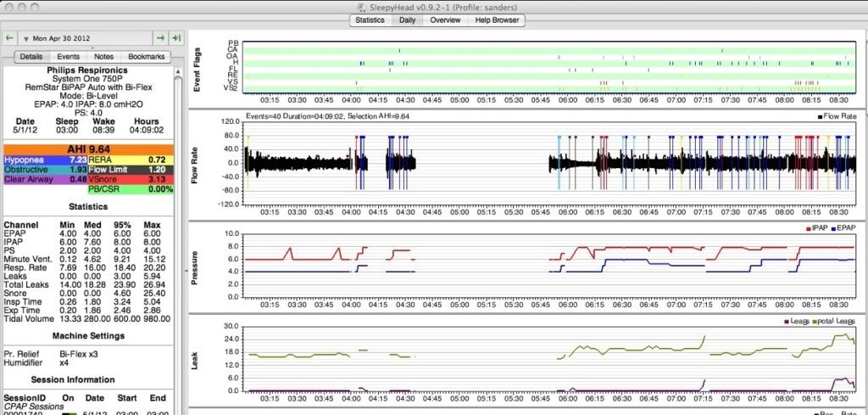Click the Pressure graph title
The height and width of the screenshot is (415, 868).
pos(194,268)
